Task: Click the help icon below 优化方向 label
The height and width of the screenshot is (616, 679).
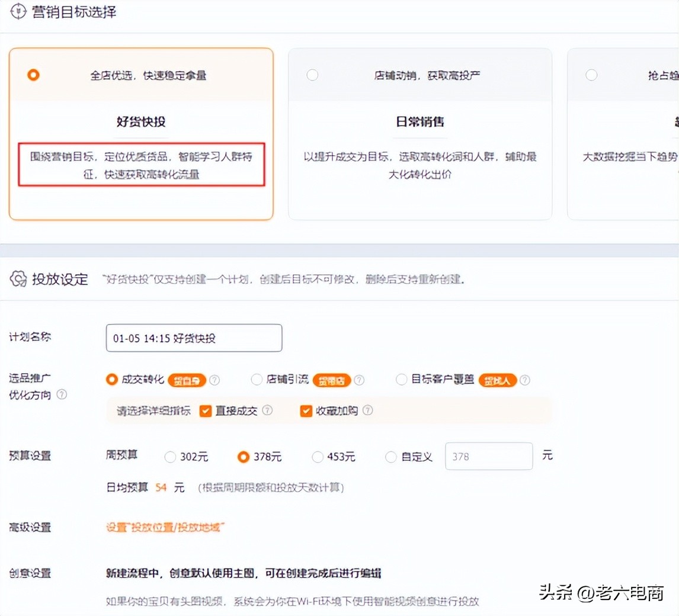Action: coord(62,394)
